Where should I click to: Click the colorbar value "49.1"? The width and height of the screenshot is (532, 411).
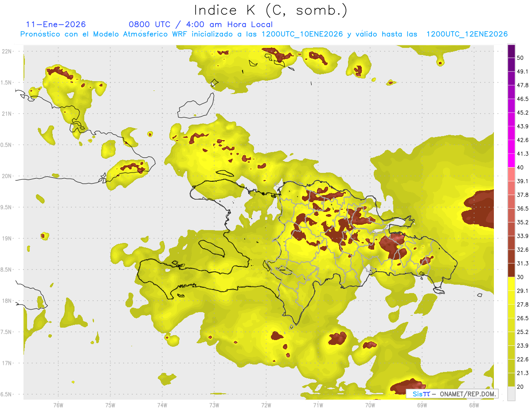coord(523,72)
